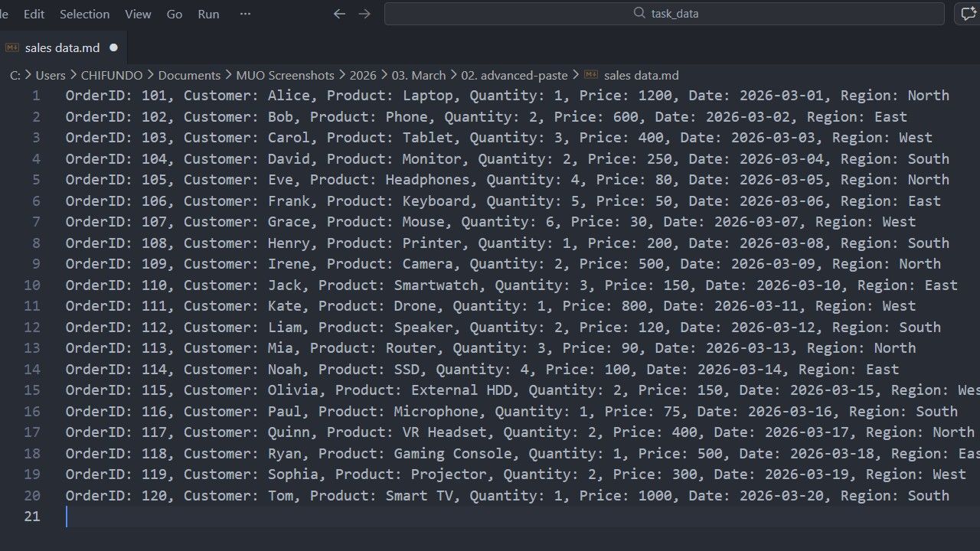Click Documents in the breadcrumb
Image resolution: width=980 pixels, height=551 pixels.
[189, 75]
